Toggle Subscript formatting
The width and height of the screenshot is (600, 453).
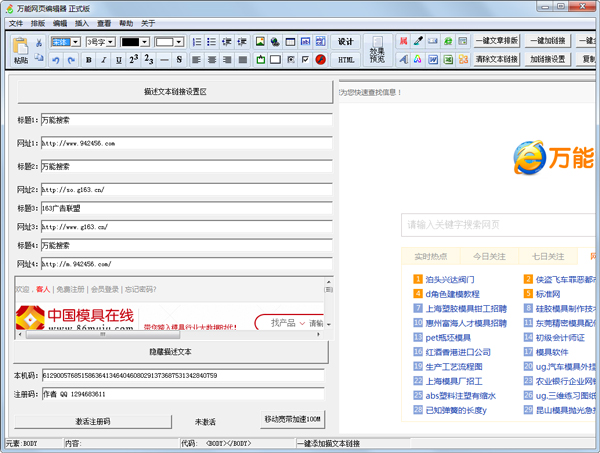pyautogui.click(x=149, y=59)
